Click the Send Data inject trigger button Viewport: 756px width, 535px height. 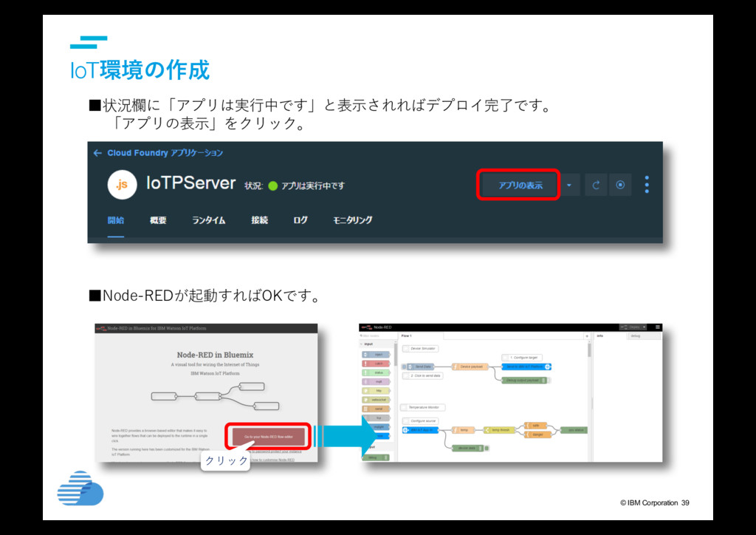point(404,367)
